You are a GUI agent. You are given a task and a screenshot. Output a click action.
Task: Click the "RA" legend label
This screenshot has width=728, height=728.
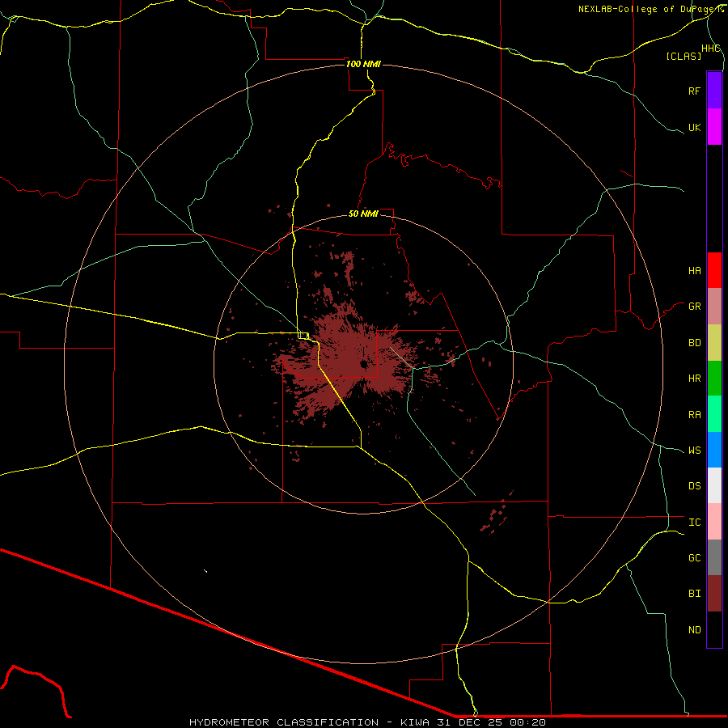click(x=694, y=415)
